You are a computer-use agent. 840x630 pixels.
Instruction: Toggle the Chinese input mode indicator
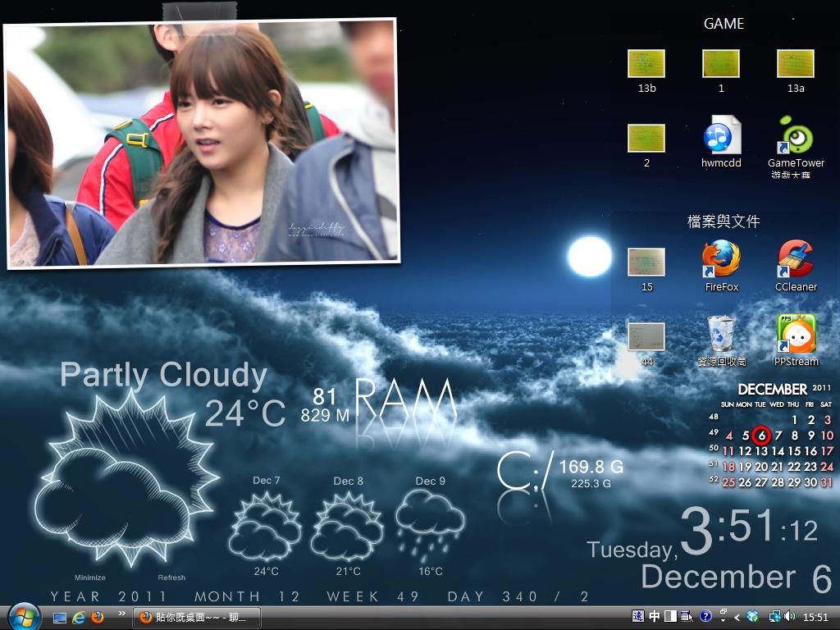[x=655, y=617]
